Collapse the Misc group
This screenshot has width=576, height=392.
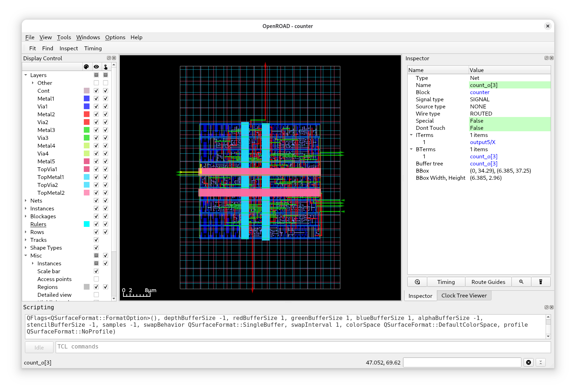tap(26, 256)
